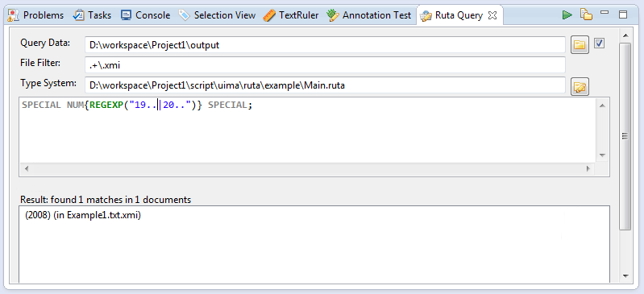
Task: Click the Console tab monitor icon
Action: point(126,15)
